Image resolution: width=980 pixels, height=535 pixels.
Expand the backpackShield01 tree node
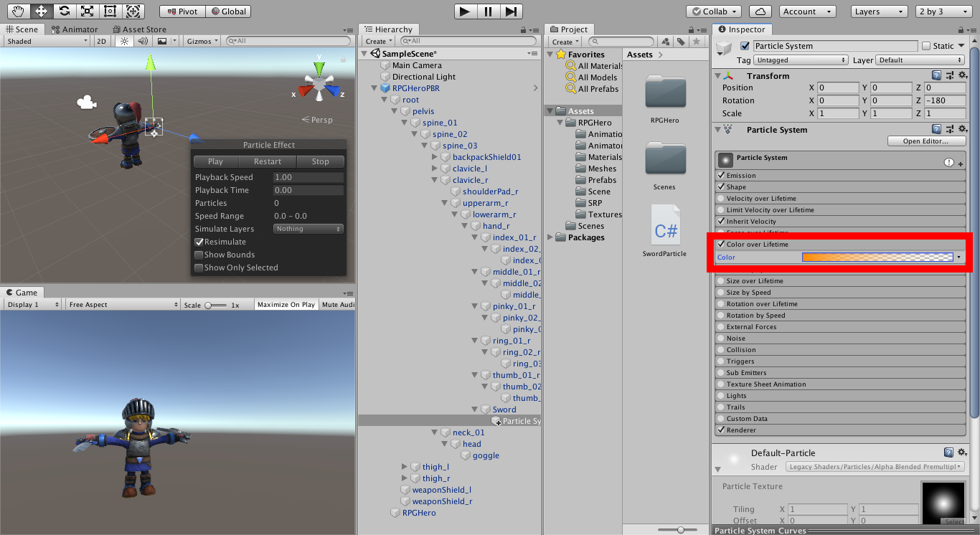pyautogui.click(x=435, y=157)
